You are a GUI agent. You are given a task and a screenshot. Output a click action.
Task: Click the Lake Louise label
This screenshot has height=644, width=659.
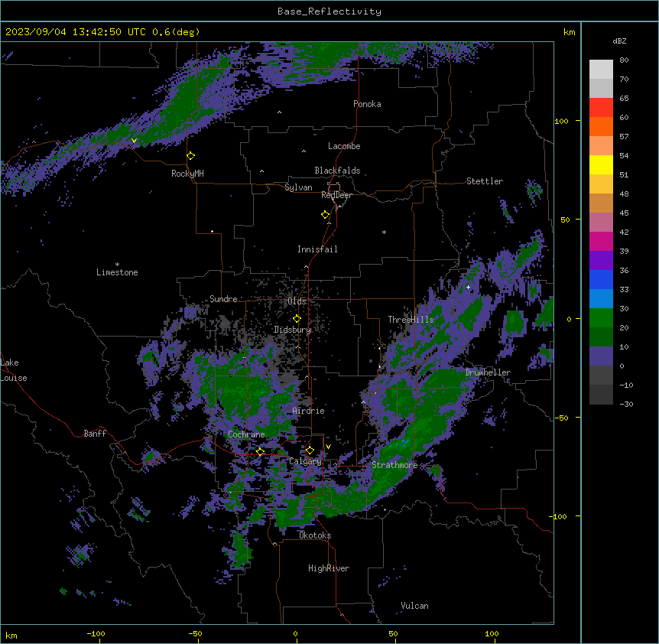coord(14,370)
